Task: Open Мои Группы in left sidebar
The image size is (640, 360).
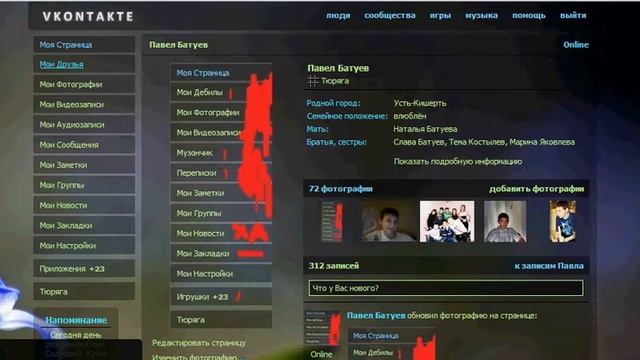Action: tap(84, 185)
